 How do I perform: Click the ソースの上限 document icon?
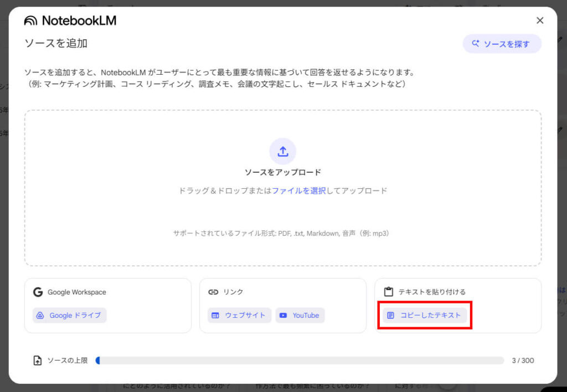[x=37, y=360]
